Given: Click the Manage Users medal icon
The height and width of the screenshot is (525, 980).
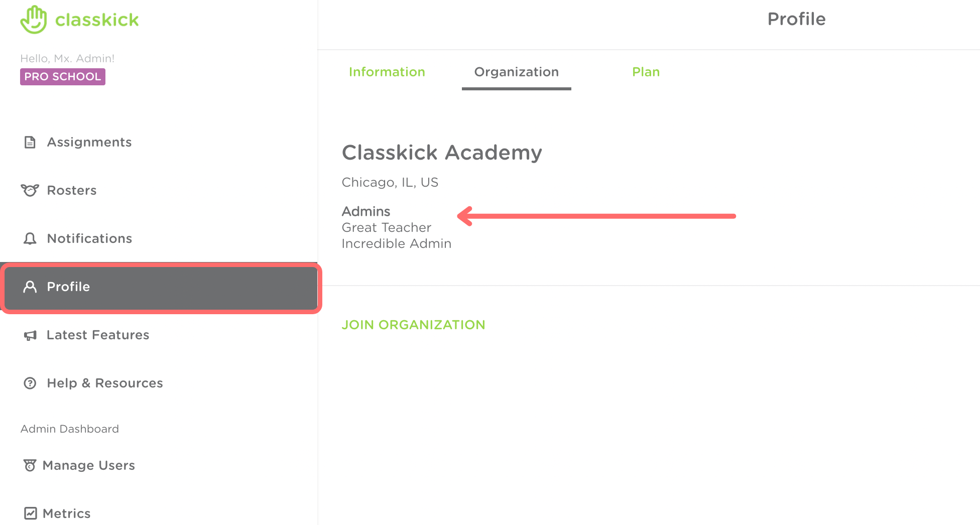Looking at the screenshot, I should (30, 466).
